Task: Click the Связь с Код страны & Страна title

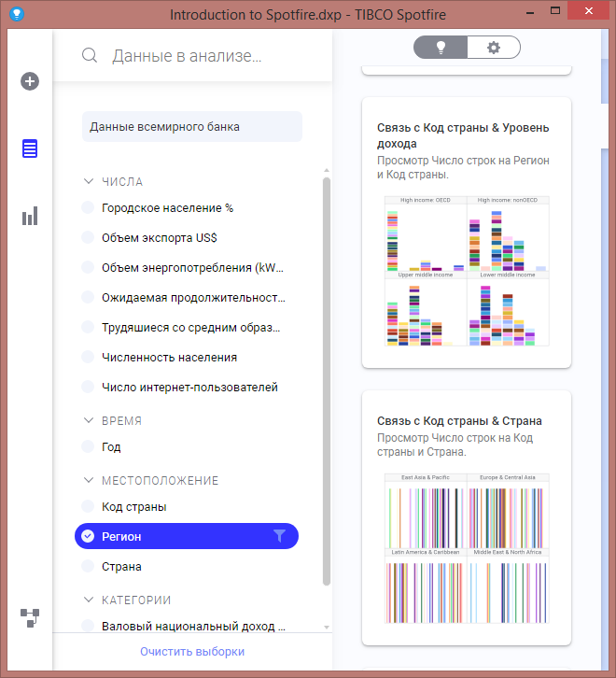Action: coord(459,421)
